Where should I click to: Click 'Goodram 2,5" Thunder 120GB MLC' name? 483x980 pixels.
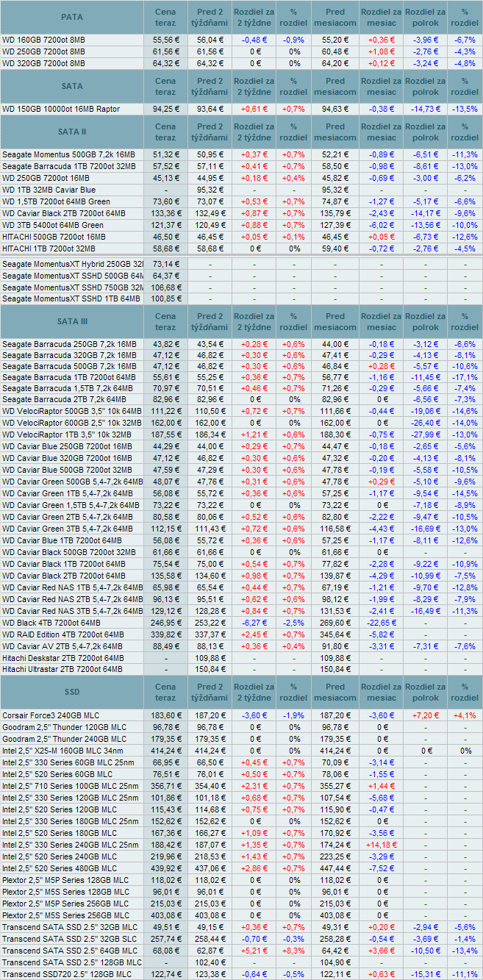pyautogui.click(x=64, y=727)
